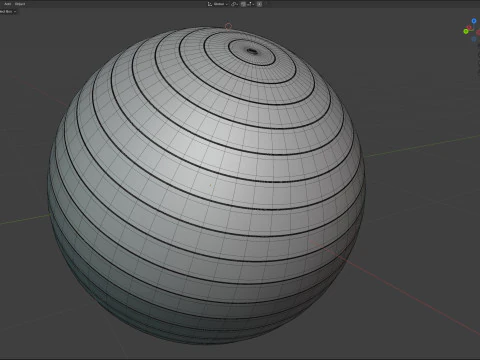This screenshot has height=360, width=480.
Task: Open the Add menu
Action: [7, 4]
